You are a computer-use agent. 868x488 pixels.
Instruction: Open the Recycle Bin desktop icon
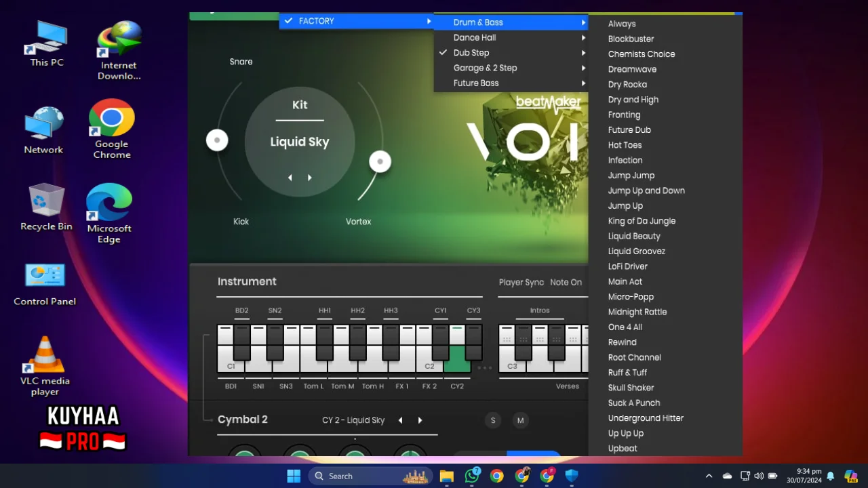tap(46, 207)
